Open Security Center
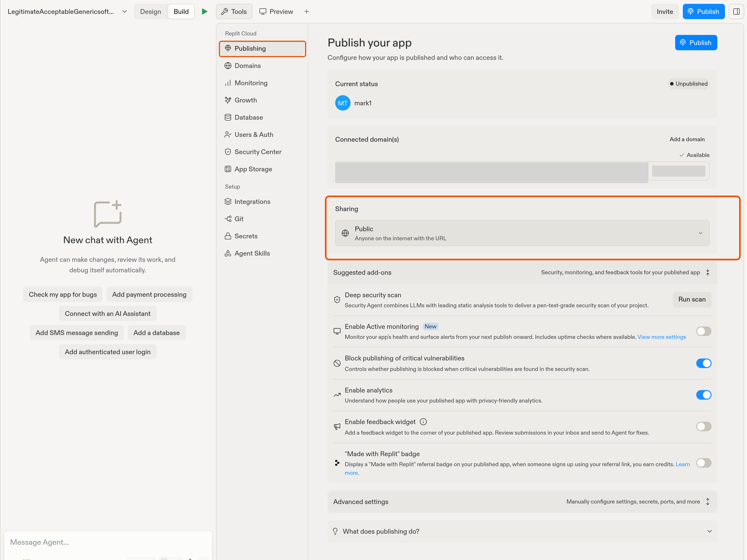 pyautogui.click(x=262, y=152)
